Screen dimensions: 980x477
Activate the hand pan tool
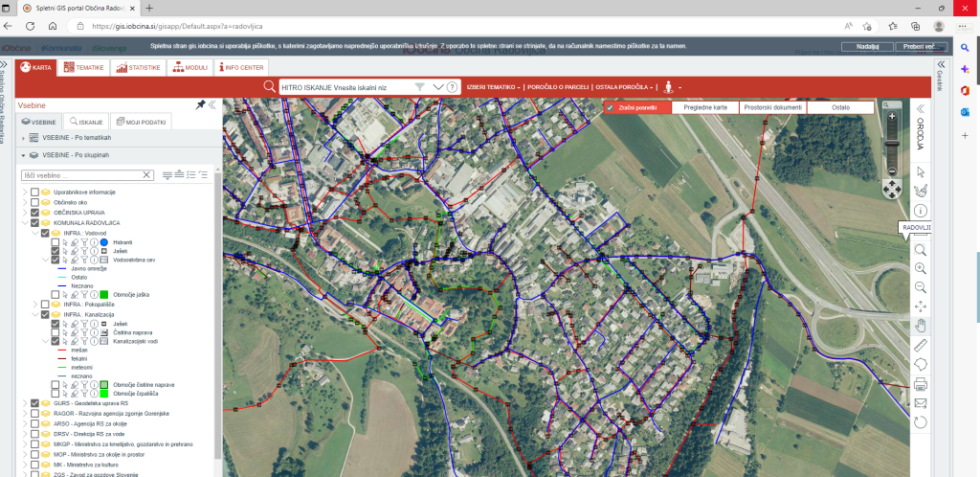click(x=921, y=326)
